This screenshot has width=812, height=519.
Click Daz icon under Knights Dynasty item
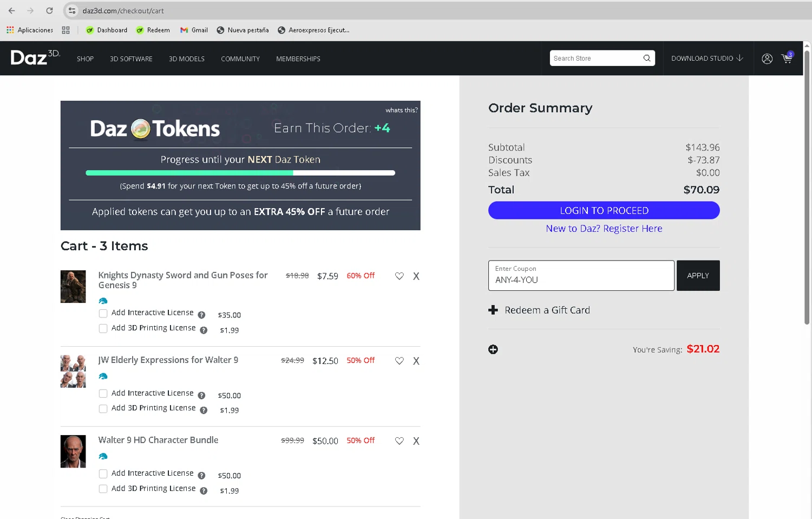tap(103, 301)
